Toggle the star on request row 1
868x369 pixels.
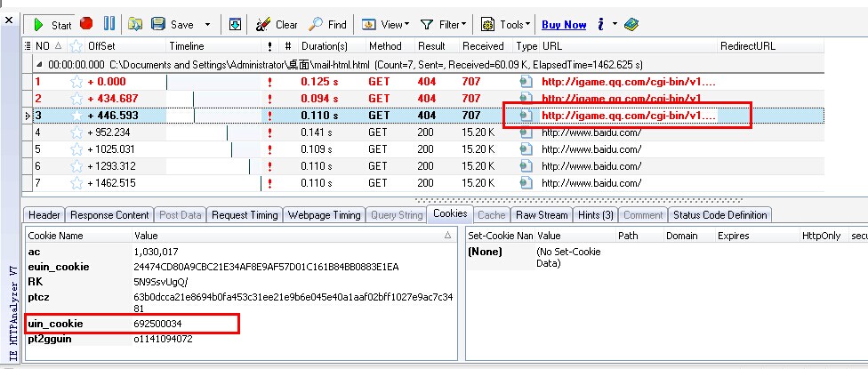click(x=76, y=82)
